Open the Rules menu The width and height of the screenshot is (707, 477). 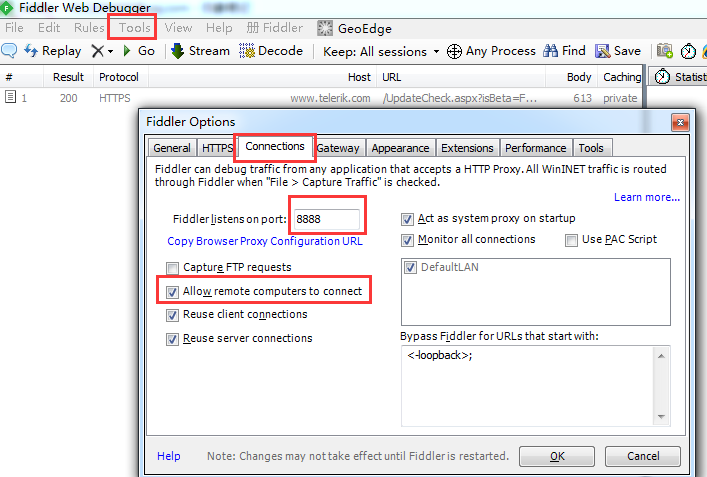coord(89,28)
